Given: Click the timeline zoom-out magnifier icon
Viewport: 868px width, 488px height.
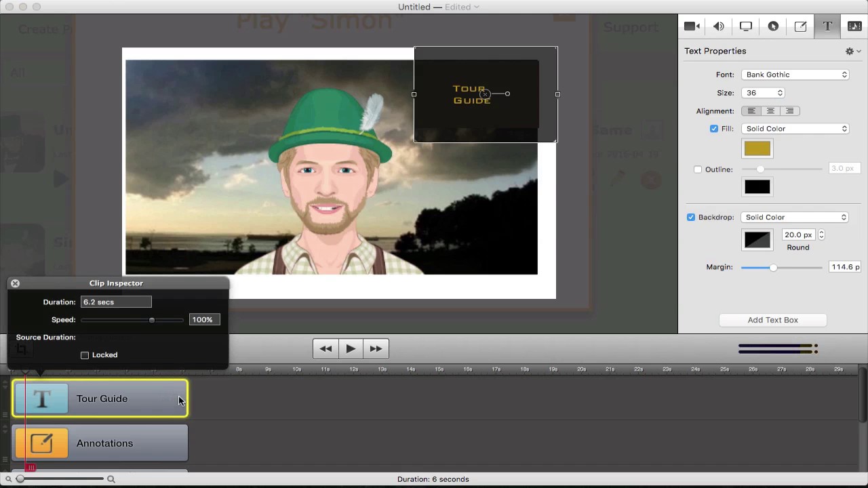Looking at the screenshot, I should [8, 479].
